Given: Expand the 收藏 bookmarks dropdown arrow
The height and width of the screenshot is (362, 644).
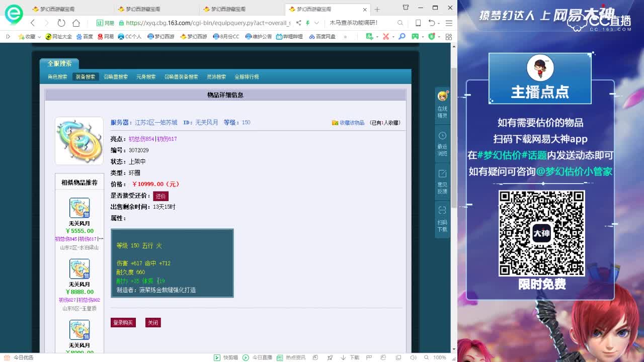Looking at the screenshot, I should pyautogui.click(x=39, y=37).
